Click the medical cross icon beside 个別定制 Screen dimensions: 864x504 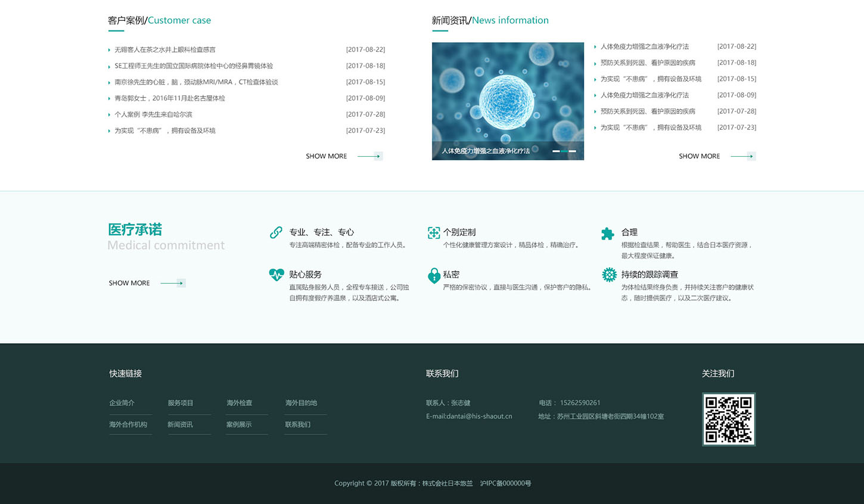tap(434, 233)
